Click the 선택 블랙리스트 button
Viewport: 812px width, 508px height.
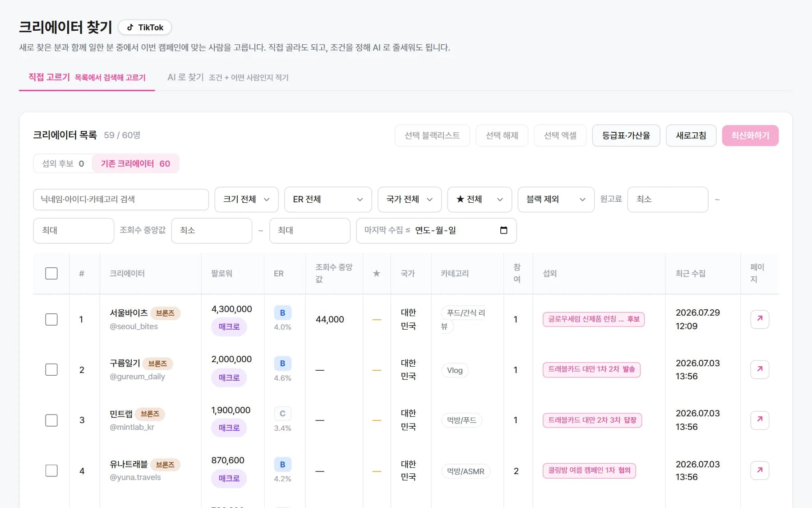pyautogui.click(x=432, y=135)
